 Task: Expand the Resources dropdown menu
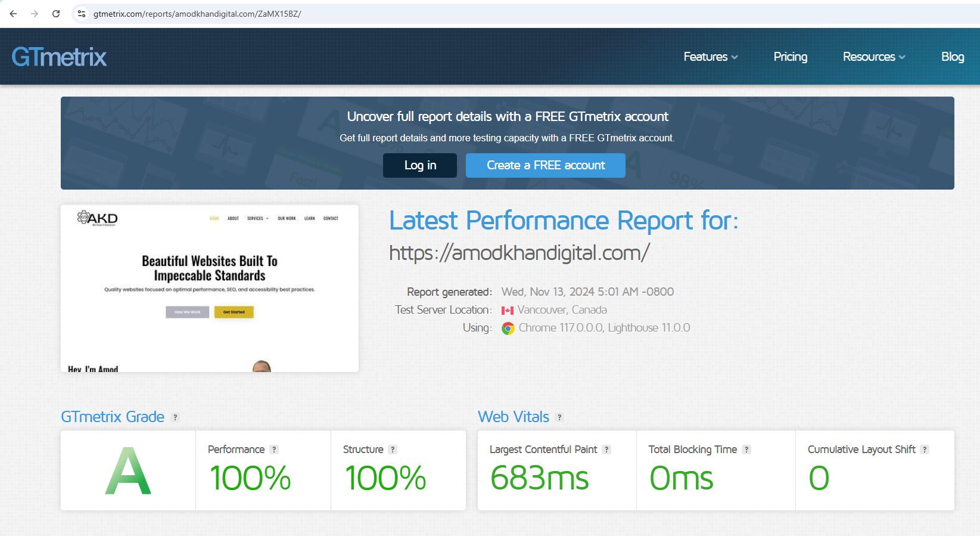(873, 57)
